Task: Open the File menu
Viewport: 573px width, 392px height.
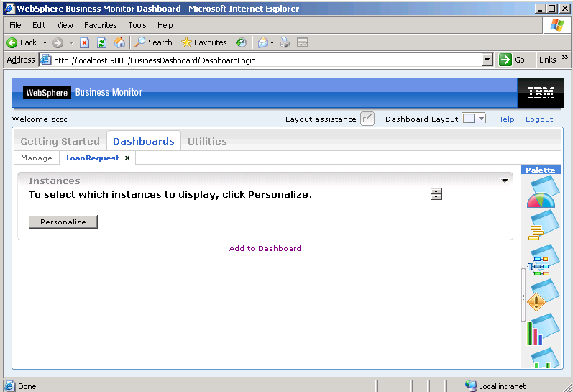Action: [x=15, y=25]
